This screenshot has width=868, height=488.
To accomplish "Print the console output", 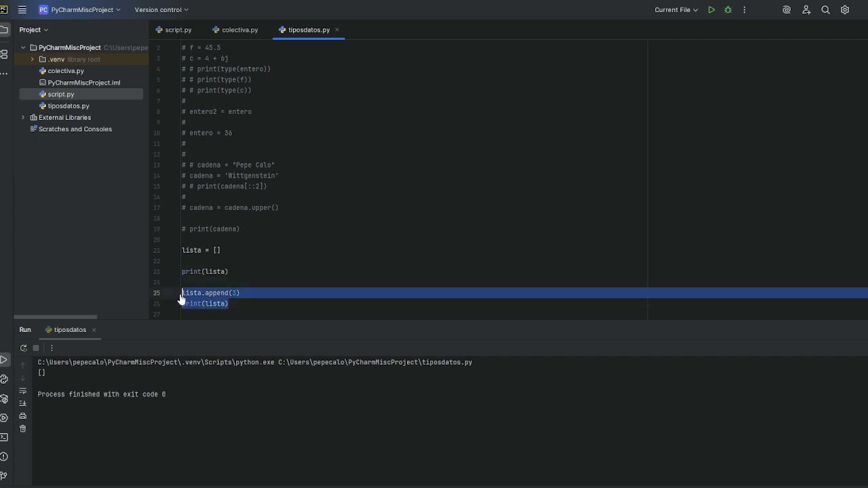I will tap(22, 415).
